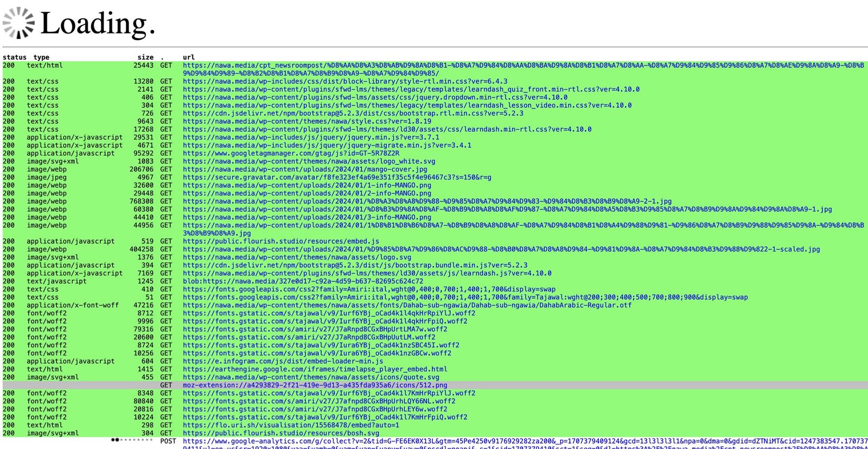The image size is (868, 449).
Task: Open the earthengine timelapse_player_embed.html link
Action: click(x=315, y=369)
